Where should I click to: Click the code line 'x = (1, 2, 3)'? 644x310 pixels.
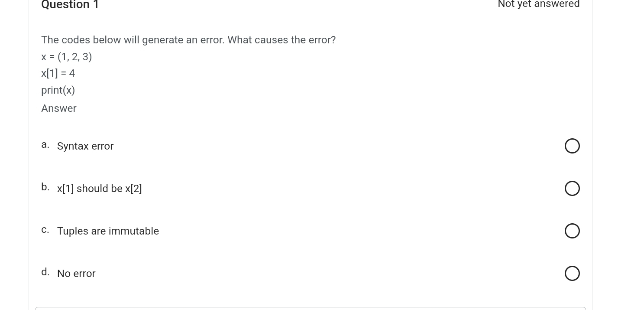tap(66, 57)
